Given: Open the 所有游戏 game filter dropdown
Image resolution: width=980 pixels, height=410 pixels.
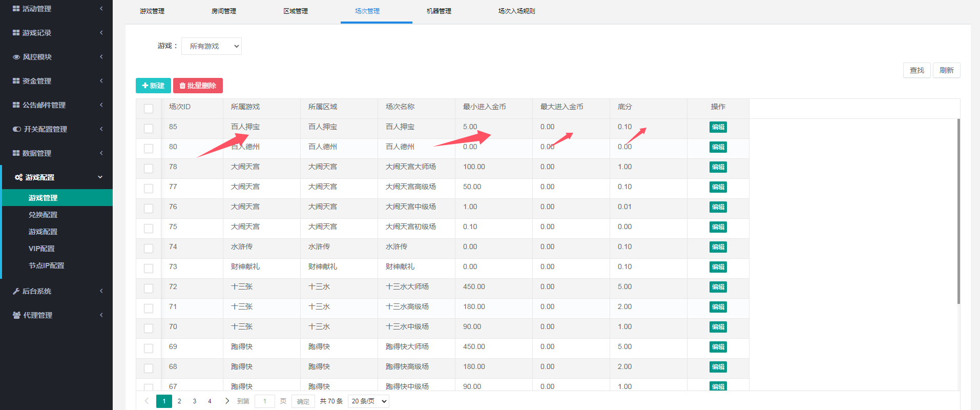Looking at the screenshot, I should pyautogui.click(x=212, y=46).
